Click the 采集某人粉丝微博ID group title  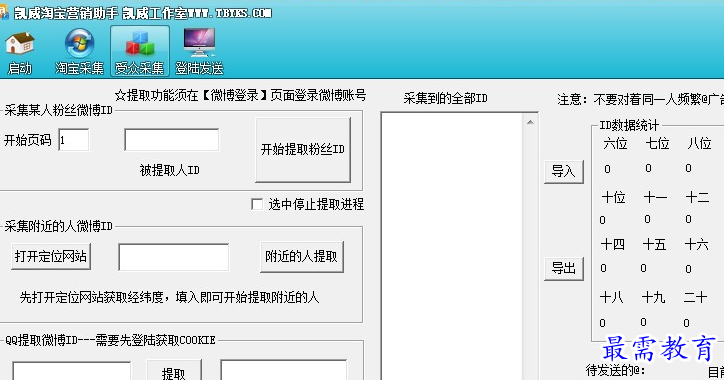(59, 110)
